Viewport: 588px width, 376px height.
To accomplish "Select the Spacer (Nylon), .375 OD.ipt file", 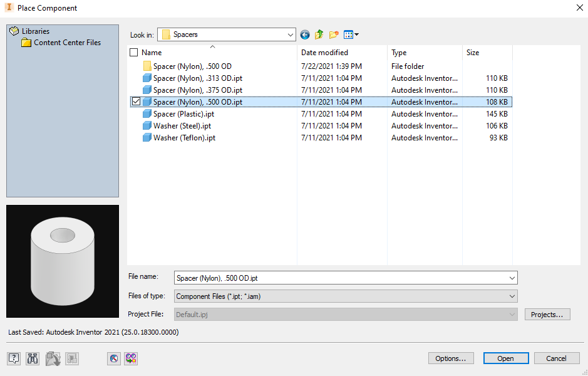I will [198, 90].
